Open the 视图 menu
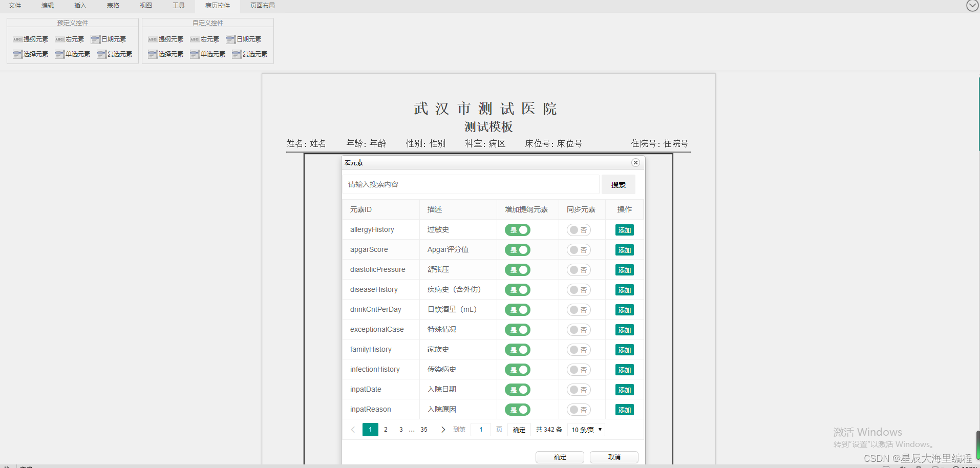 (146, 6)
